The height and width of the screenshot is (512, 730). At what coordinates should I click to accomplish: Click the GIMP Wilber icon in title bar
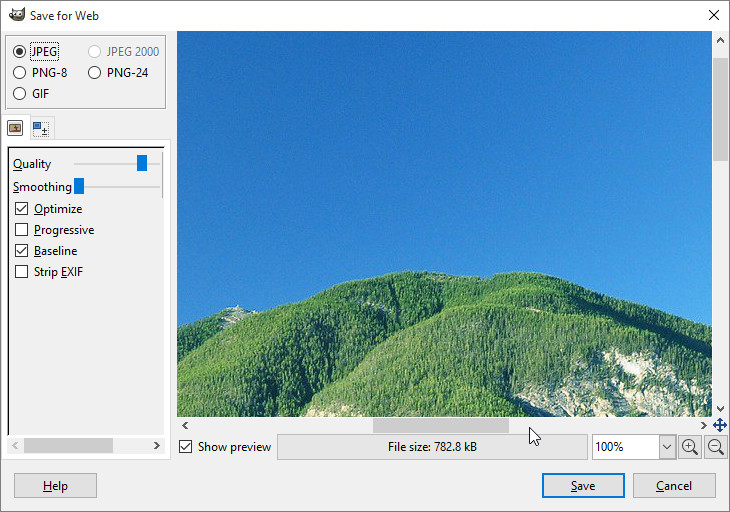coord(15,15)
